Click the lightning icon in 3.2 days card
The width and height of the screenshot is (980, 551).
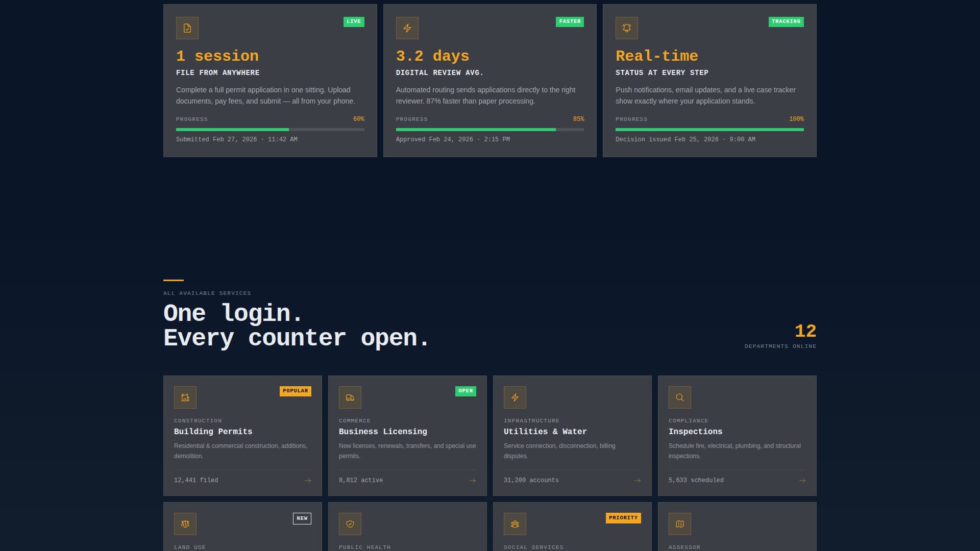point(407,28)
